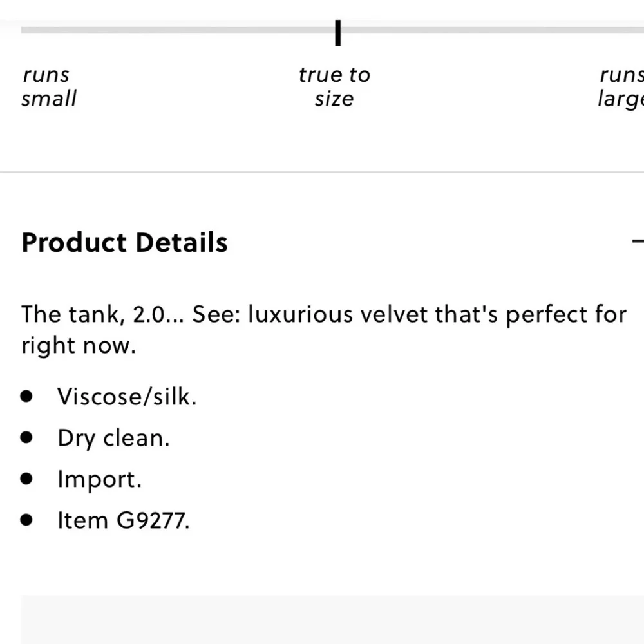Click the fit slider marker

tap(337, 32)
